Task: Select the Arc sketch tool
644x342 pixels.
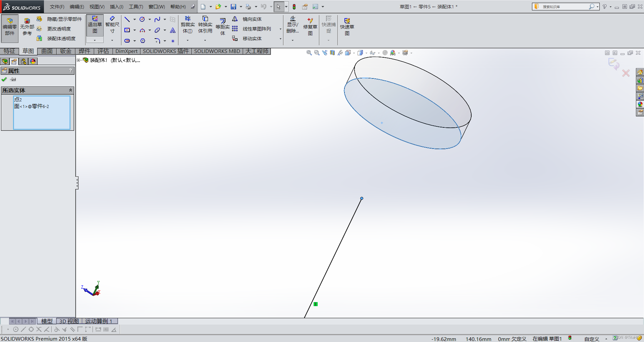Action: [x=142, y=30]
